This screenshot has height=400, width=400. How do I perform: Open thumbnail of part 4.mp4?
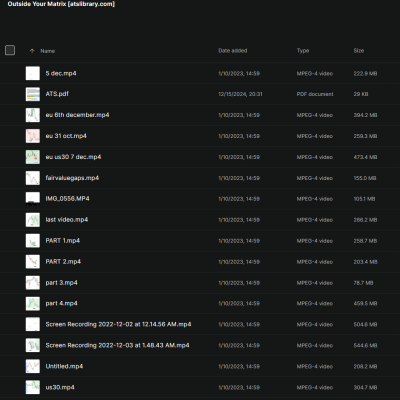[x=33, y=303]
